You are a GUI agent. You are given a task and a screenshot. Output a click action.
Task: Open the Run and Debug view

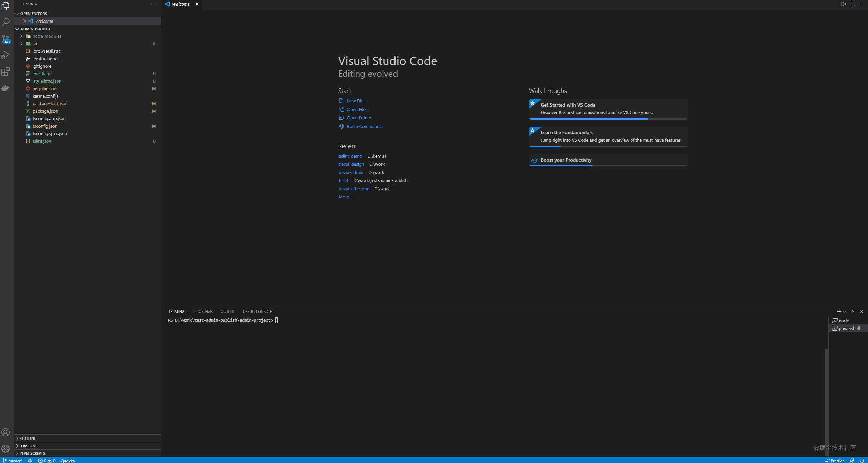coord(6,55)
